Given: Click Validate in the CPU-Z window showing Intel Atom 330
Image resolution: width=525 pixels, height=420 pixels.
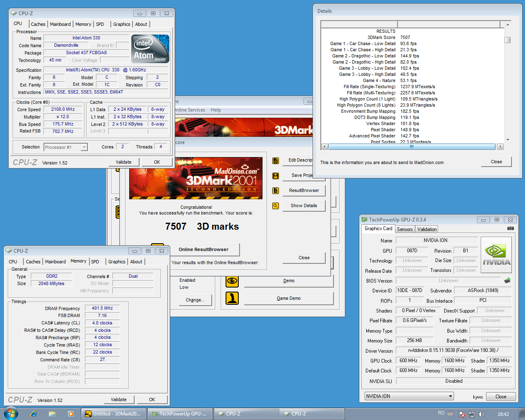Looking at the screenshot, I should 123,162.
